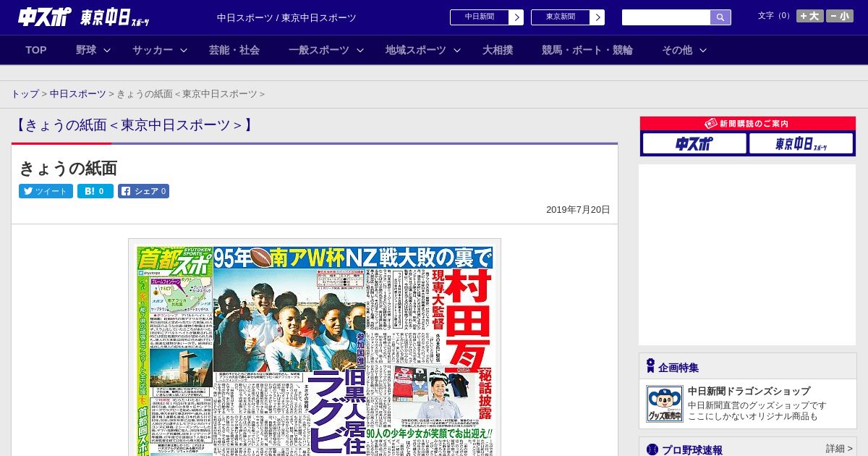Click the 新聞購読のご案内 banner heading
Screen dimensions: 868x456
747,124
